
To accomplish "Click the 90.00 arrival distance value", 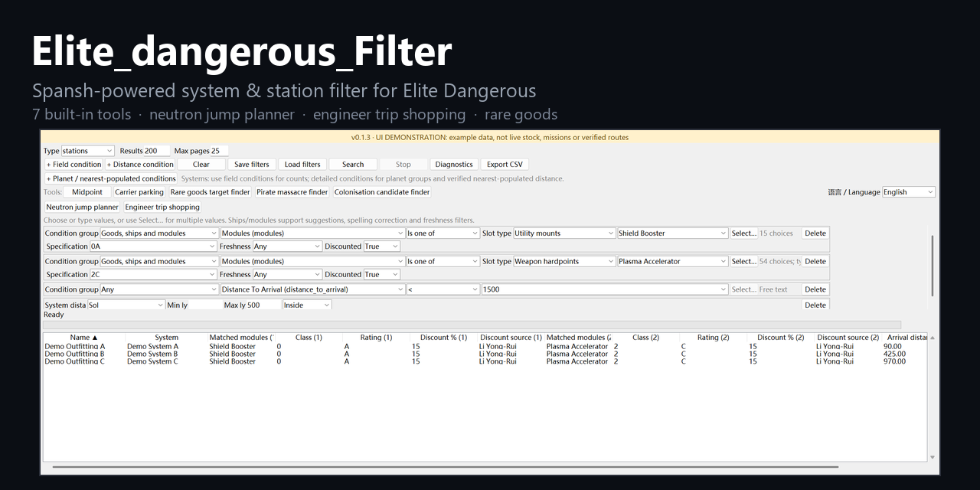I will (892, 346).
